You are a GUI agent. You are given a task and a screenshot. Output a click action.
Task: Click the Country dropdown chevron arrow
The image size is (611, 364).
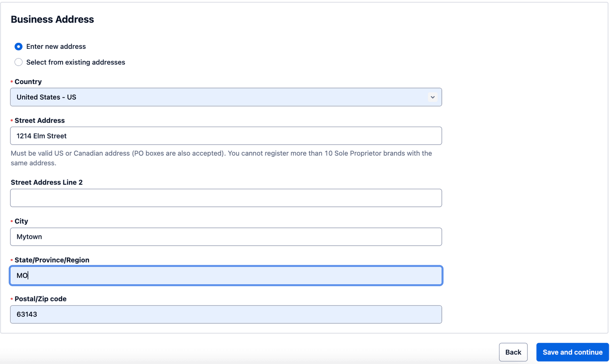click(432, 97)
